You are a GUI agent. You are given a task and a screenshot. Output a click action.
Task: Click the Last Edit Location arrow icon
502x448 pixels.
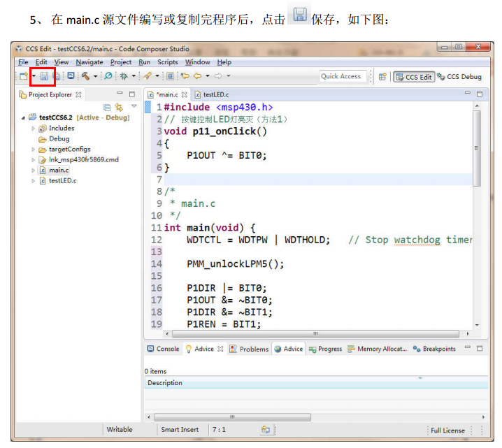click(185, 76)
